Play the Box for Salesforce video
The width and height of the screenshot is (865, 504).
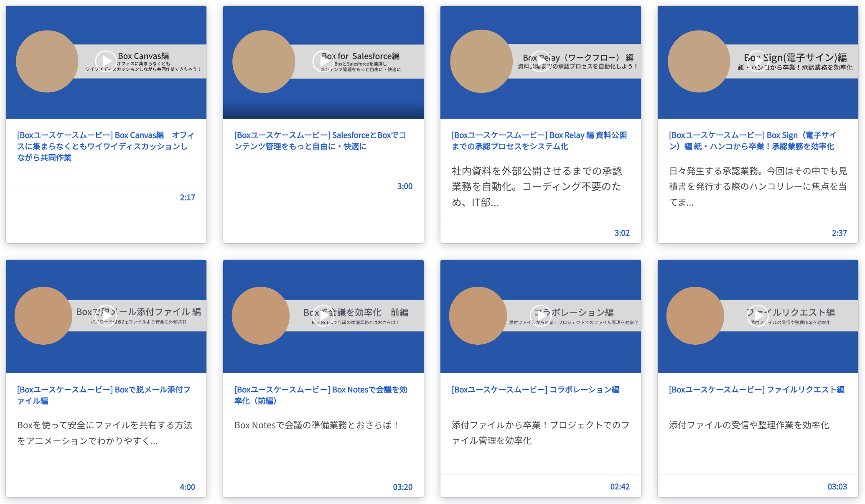[323, 61]
